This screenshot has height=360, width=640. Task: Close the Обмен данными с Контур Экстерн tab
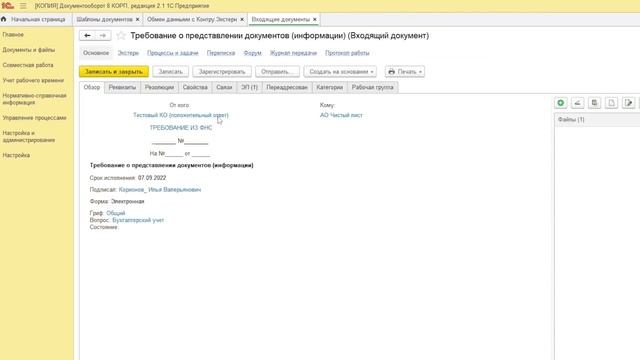pos(242,19)
